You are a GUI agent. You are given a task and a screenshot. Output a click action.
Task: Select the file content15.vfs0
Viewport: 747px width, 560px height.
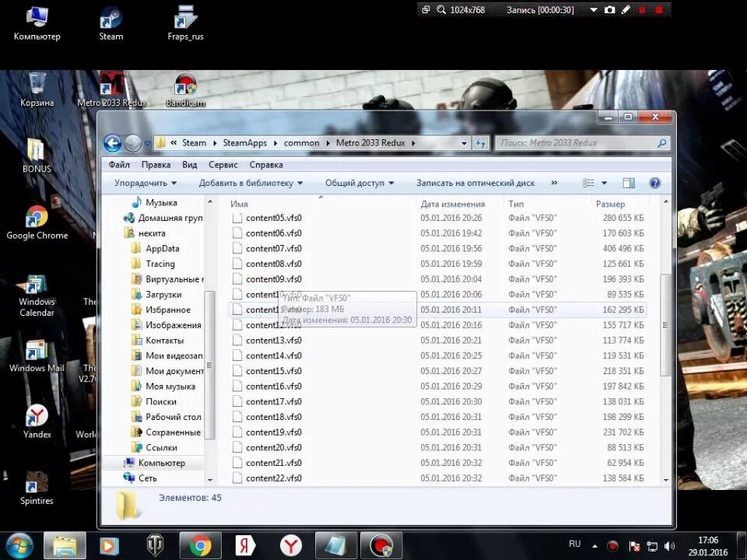coord(273,371)
